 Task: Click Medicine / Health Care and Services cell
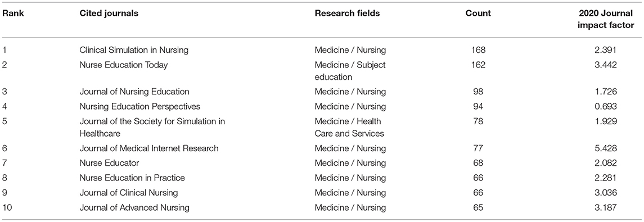point(349,127)
